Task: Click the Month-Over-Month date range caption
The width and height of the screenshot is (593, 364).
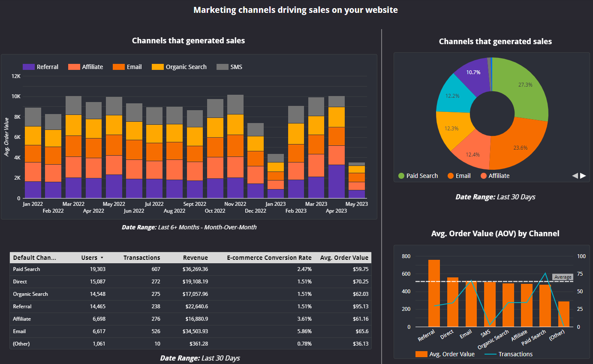Action: click(x=189, y=227)
